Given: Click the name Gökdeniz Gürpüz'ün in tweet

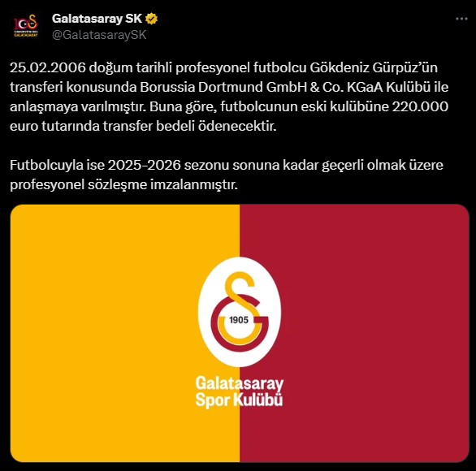Looking at the screenshot, I should coord(374,67).
